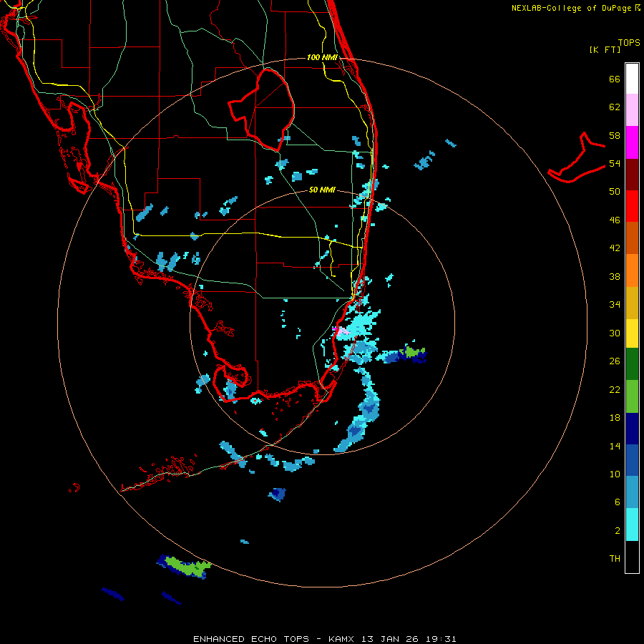Click the green echo cell offshore east of Miami
This screenshot has height=644, width=644.
(x=411, y=352)
